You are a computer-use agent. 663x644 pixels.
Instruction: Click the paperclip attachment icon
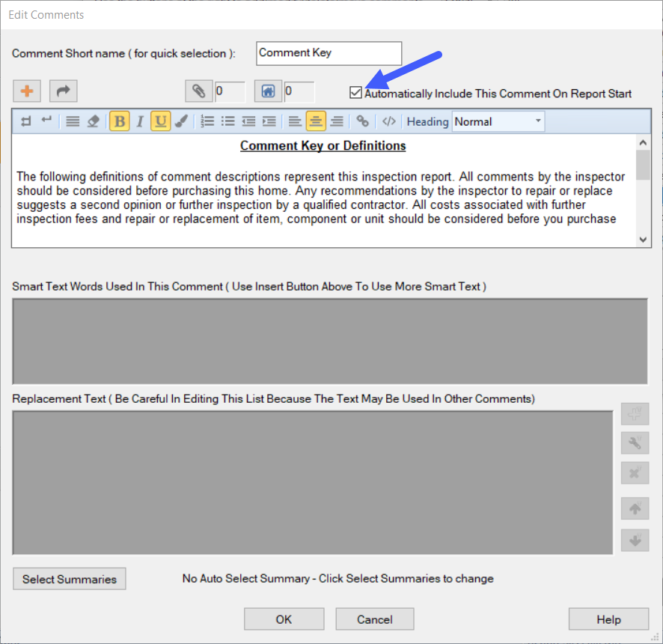click(199, 91)
